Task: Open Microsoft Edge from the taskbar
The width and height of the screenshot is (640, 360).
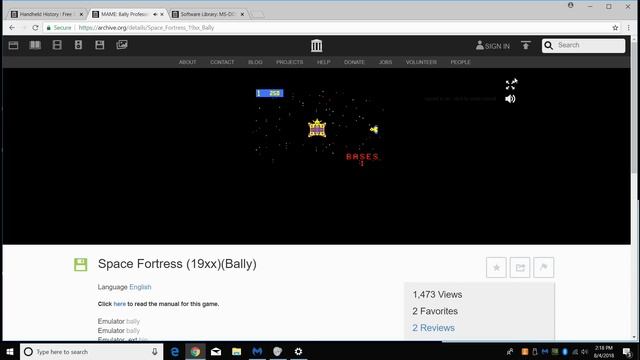Action: point(175,351)
